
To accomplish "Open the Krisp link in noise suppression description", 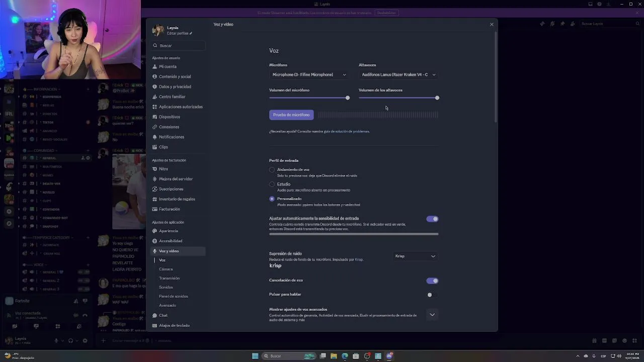I will coord(359,259).
